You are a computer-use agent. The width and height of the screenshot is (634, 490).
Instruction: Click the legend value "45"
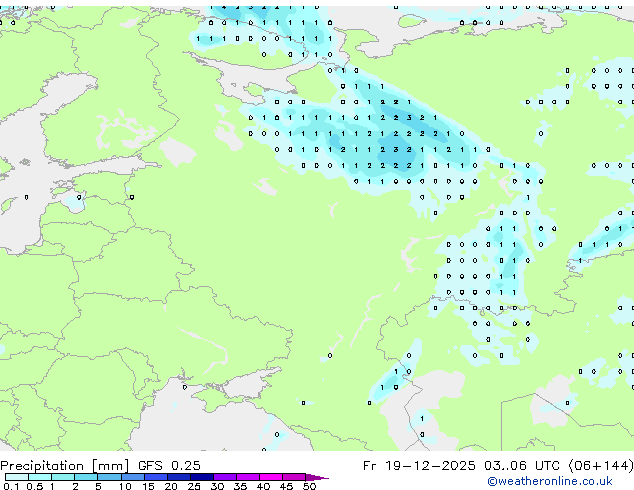(286, 486)
